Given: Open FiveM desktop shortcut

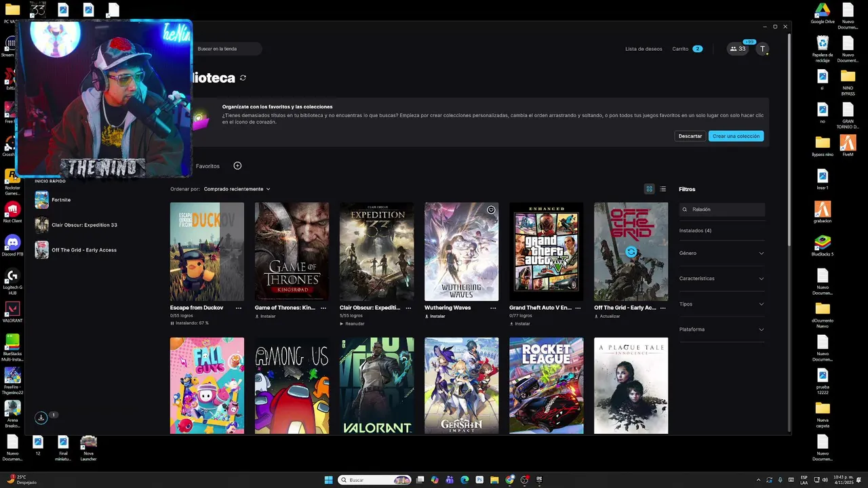Looking at the screenshot, I should (x=848, y=146).
